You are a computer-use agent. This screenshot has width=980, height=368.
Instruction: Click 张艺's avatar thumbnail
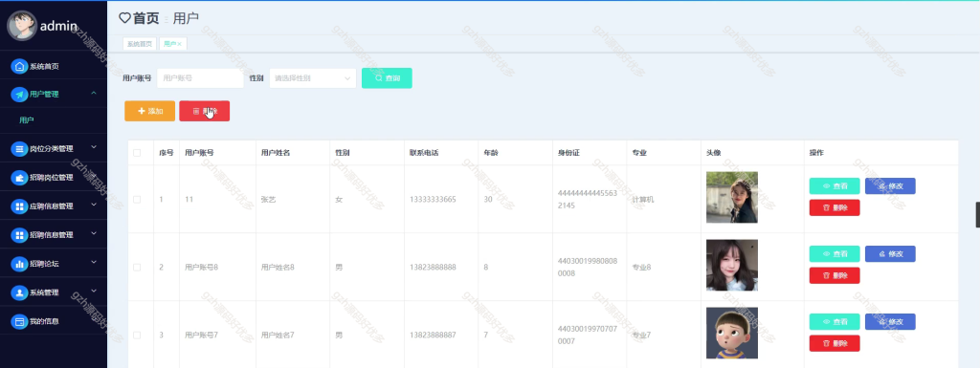(732, 197)
